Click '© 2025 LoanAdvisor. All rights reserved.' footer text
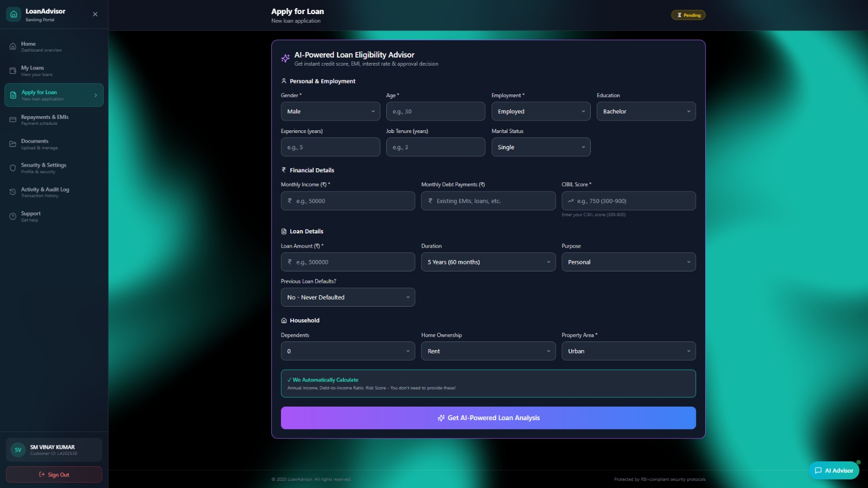Image resolution: width=868 pixels, height=488 pixels. click(311, 479)
